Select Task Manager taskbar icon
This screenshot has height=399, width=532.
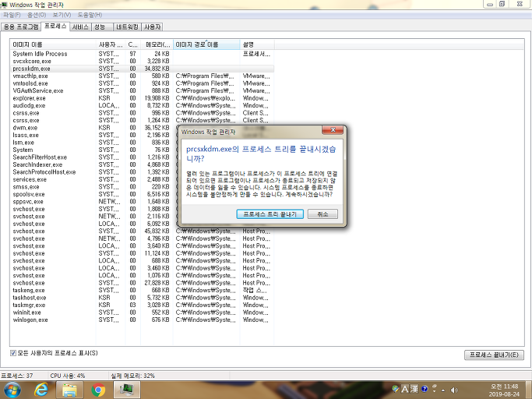[x=126, y=390]
